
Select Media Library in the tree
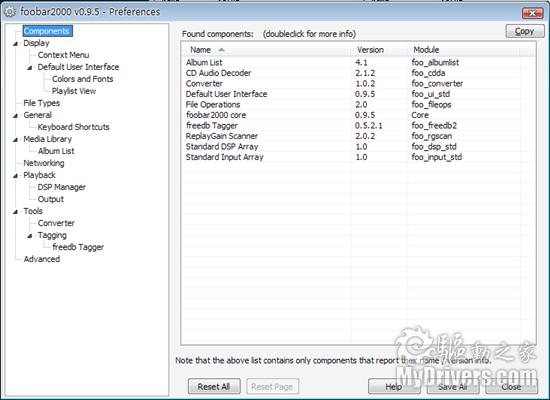click(x=47, y=139)
